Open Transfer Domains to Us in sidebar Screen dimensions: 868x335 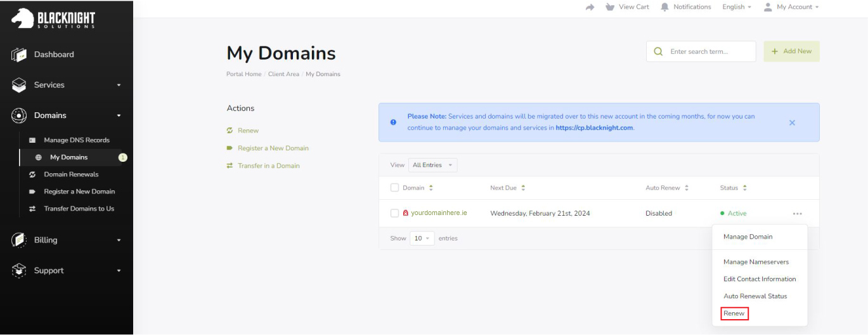79,209
